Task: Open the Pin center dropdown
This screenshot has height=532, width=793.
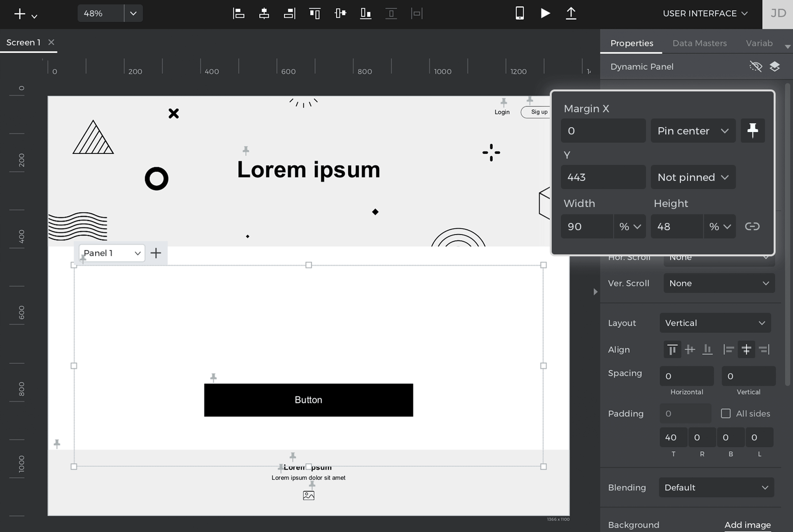Action: [x=693, y=131]
